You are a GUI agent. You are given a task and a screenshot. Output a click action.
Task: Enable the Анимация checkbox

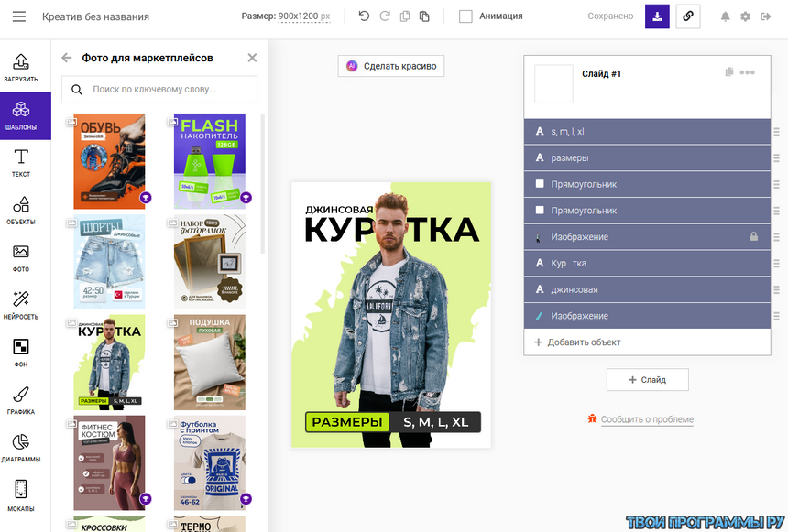(465, 16)
